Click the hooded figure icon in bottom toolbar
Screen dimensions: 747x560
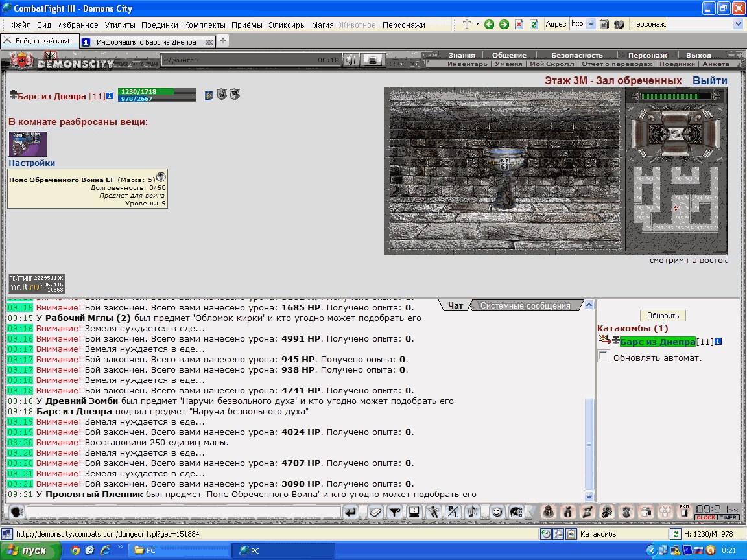(x=549, y=511)
